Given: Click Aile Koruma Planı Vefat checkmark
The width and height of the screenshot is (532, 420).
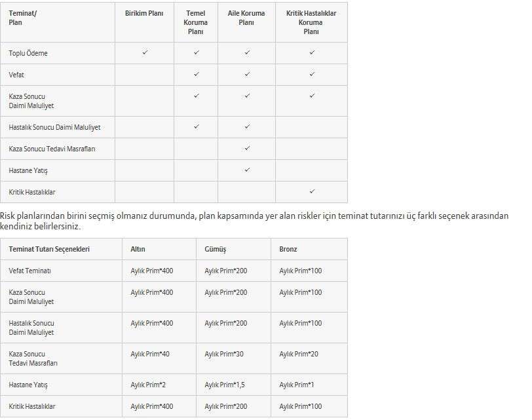Looking at the screenshot, I should click(247, 75).
